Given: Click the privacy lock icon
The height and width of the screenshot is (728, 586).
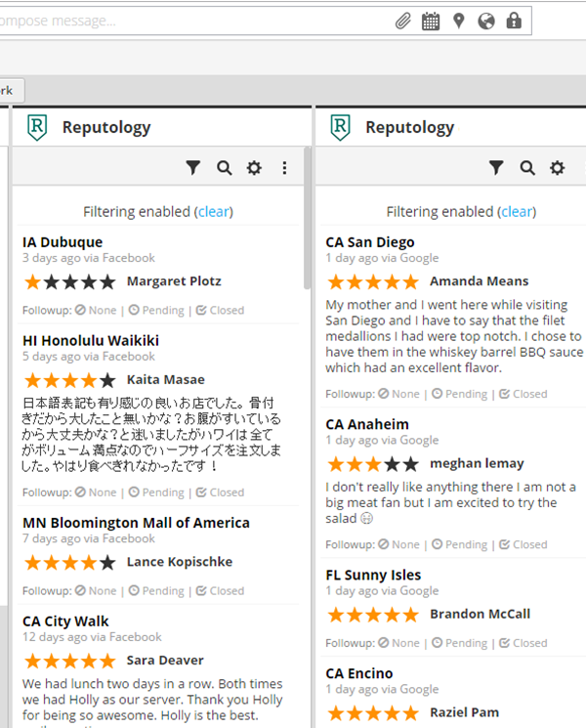Looking at the screenshot, I should pos(514,21).
